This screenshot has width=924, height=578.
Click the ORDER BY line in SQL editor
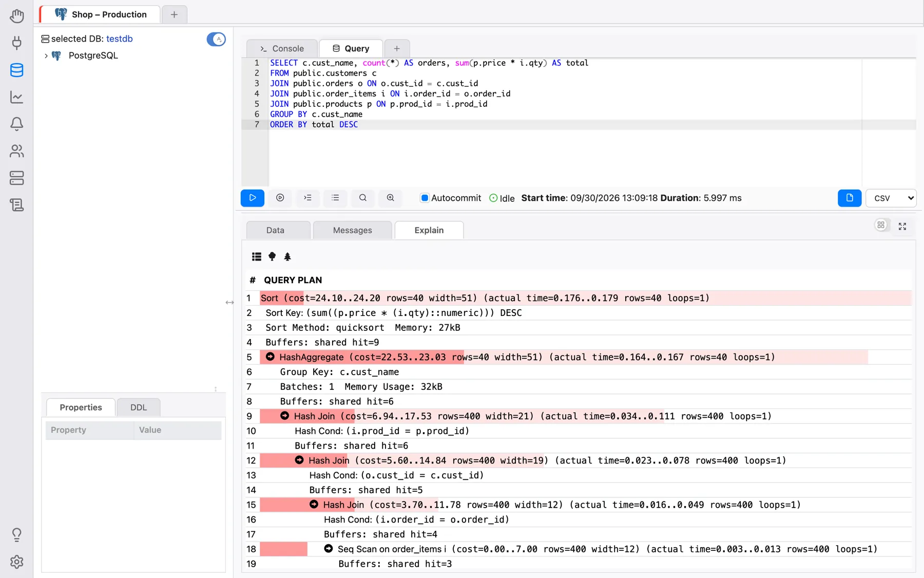click(592, 124)
